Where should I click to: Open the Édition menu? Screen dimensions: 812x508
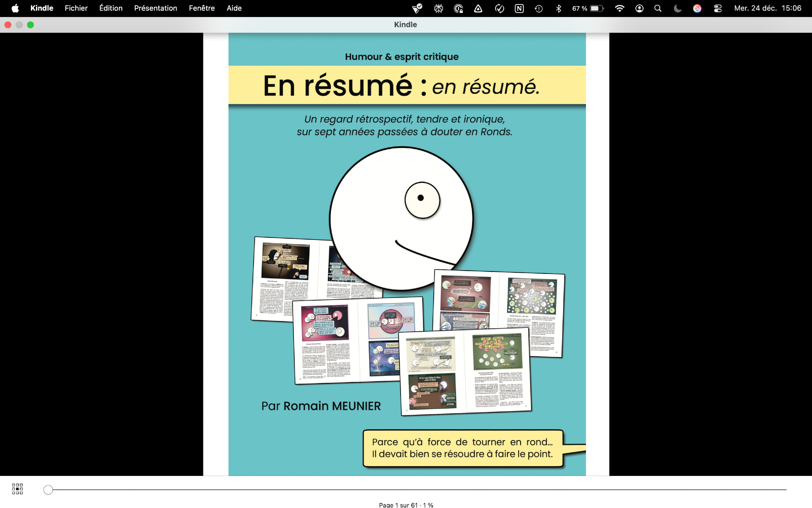click(111, 8)
